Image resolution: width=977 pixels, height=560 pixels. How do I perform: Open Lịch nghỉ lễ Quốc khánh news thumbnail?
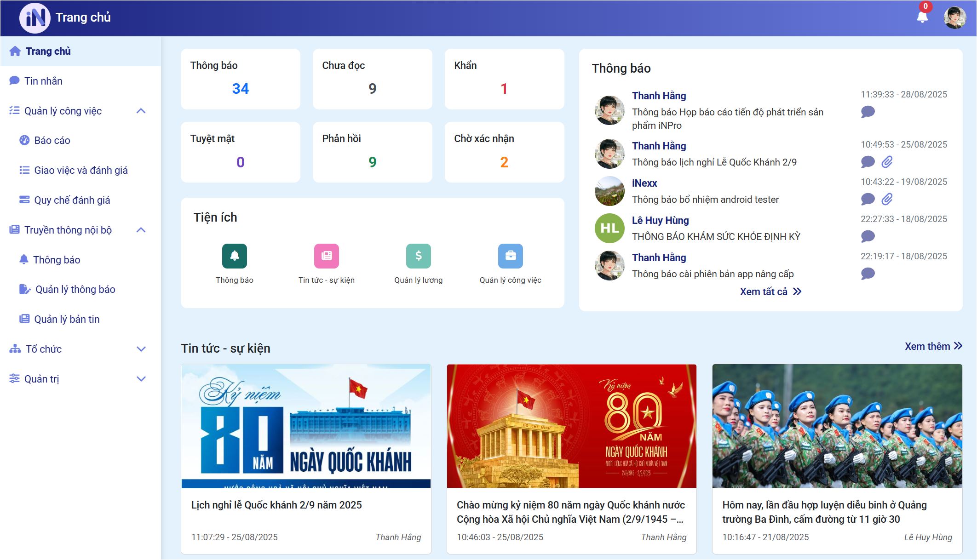[306, 426]
